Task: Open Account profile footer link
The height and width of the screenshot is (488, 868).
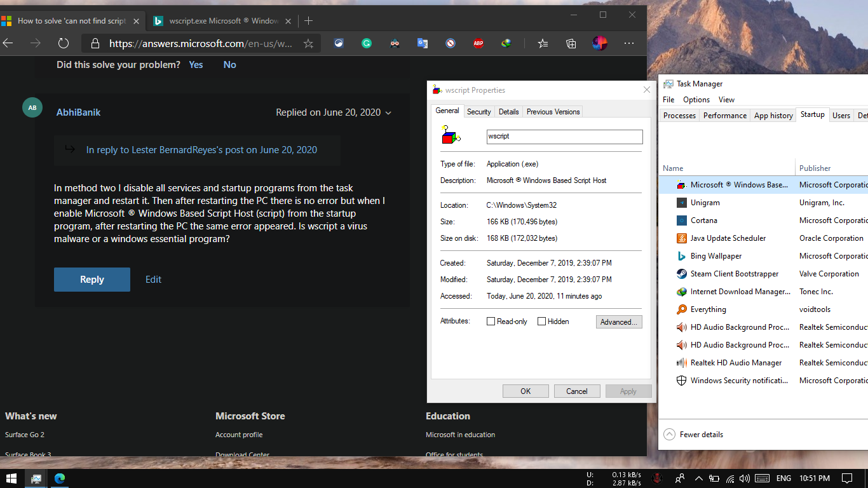Action: coord(239,435)
